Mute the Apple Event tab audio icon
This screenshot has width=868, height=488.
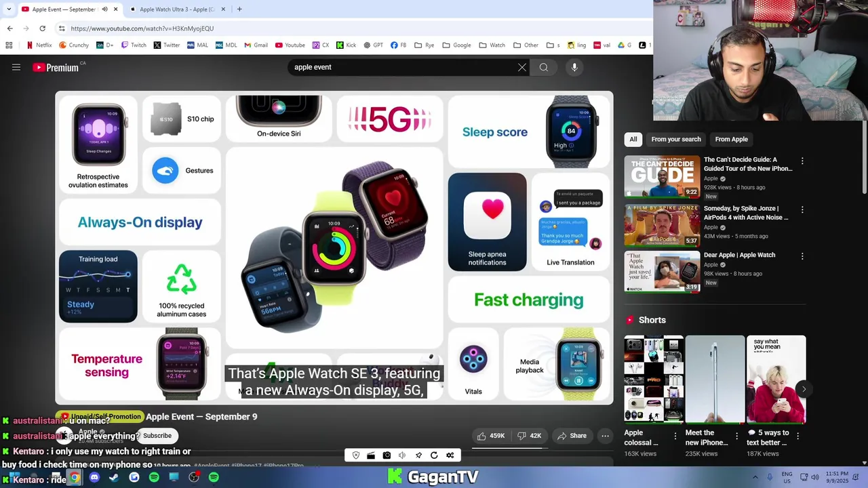point(104,9)
